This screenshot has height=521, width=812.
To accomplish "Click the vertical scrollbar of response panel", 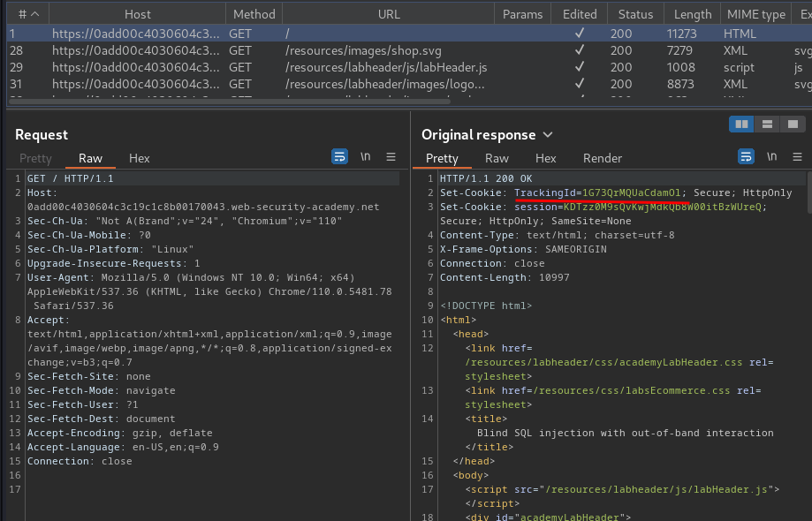I will pyautogui.click(x=808, y=192).
